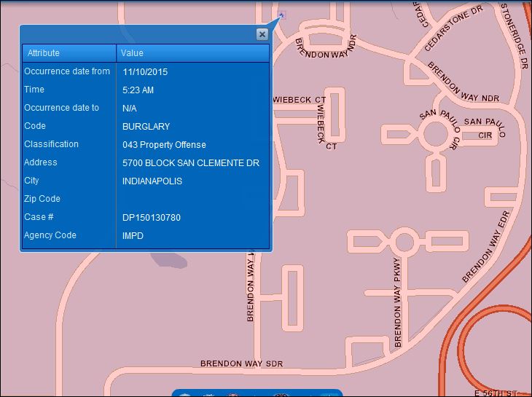Click the Cedarstone Dr street label

(453, 32)
